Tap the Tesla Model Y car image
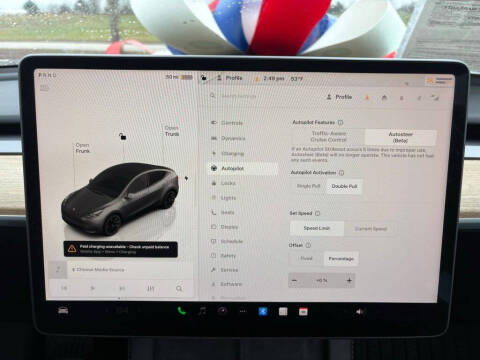480x360 pixels. pyautogui.click(x=120, y=199)
